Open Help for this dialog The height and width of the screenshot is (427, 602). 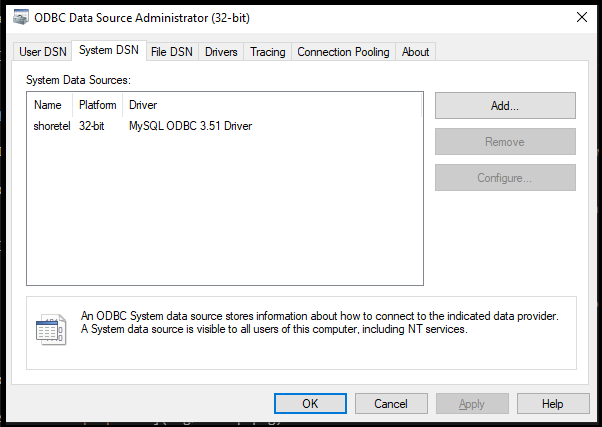click(x=553, y=404)
